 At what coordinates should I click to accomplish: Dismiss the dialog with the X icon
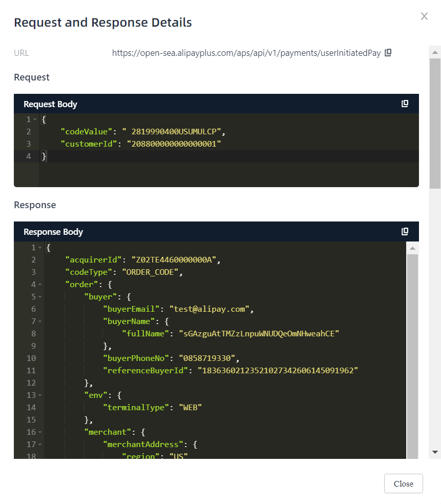[424, 16]
